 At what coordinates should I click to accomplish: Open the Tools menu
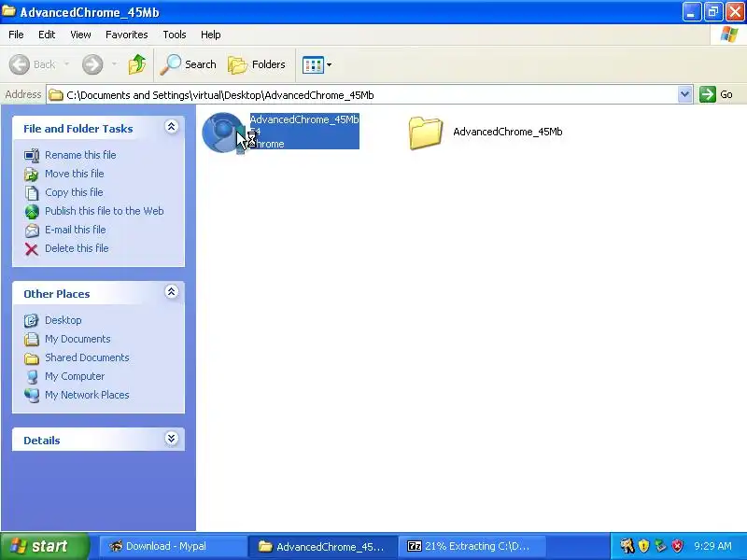[175, 35]
